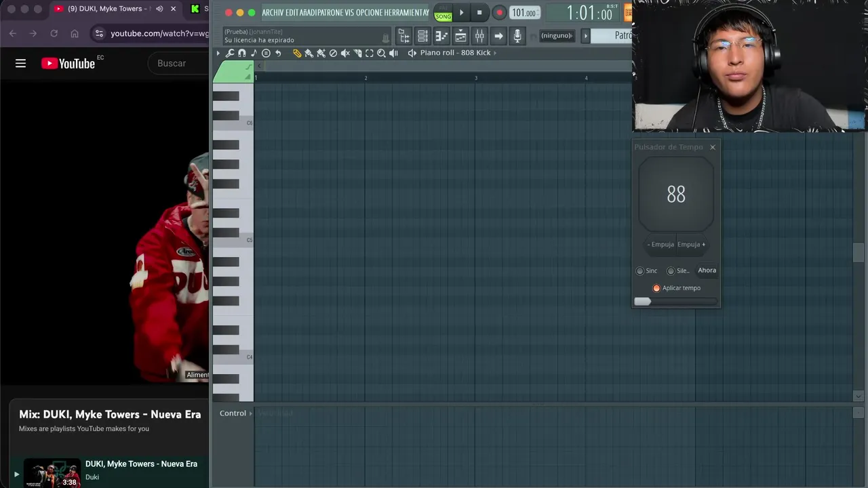
Task: Open the DUKI Nueva Era video thumbnail
Action: 52,473
